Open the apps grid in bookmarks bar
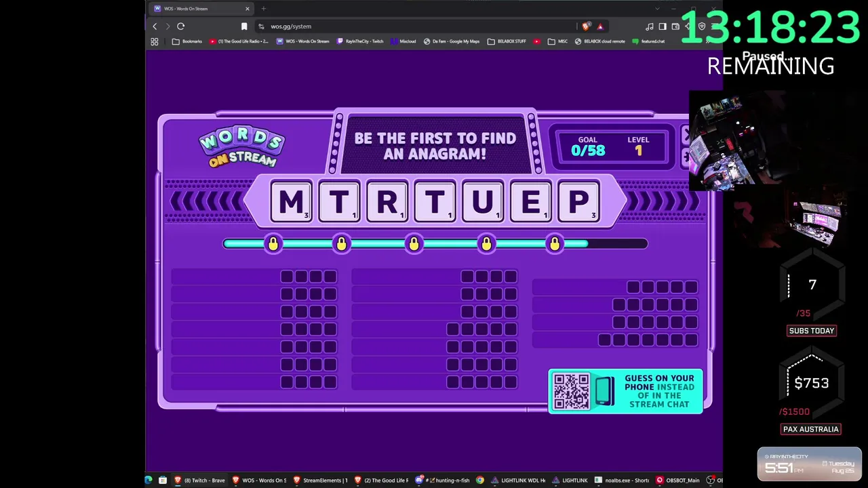The width and height of the screenshot is (868, 488). click(x=155, y=41)
